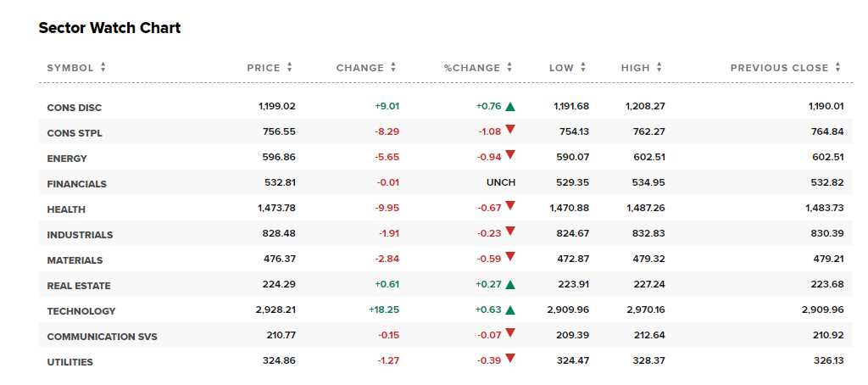Sort by PREVIOUS CLOSE arrow icon
The height and width of the screenshot is (385, 868).
(837, 67)
